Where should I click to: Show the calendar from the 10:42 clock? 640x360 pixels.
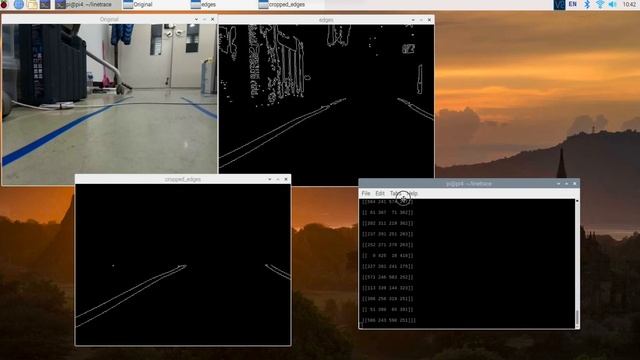pyautogui.click(x=629, y=4)
